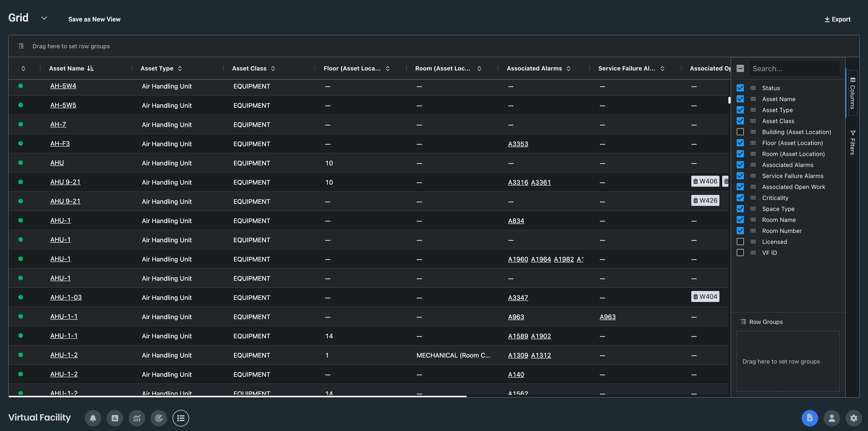Collapse the Columns side tab
The height and width of the screenshot is (431, 868).
pos(852,93)
